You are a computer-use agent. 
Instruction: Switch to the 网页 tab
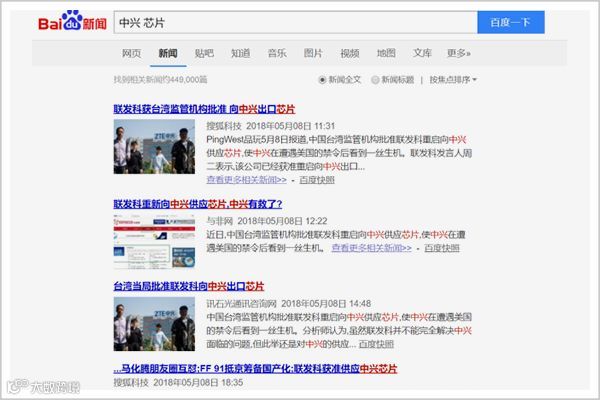pyautogui.click(x=132, y=53)
